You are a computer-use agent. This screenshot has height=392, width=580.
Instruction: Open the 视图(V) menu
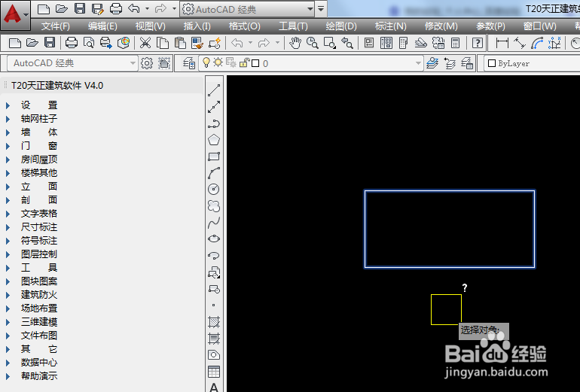[x=150, y=26]
